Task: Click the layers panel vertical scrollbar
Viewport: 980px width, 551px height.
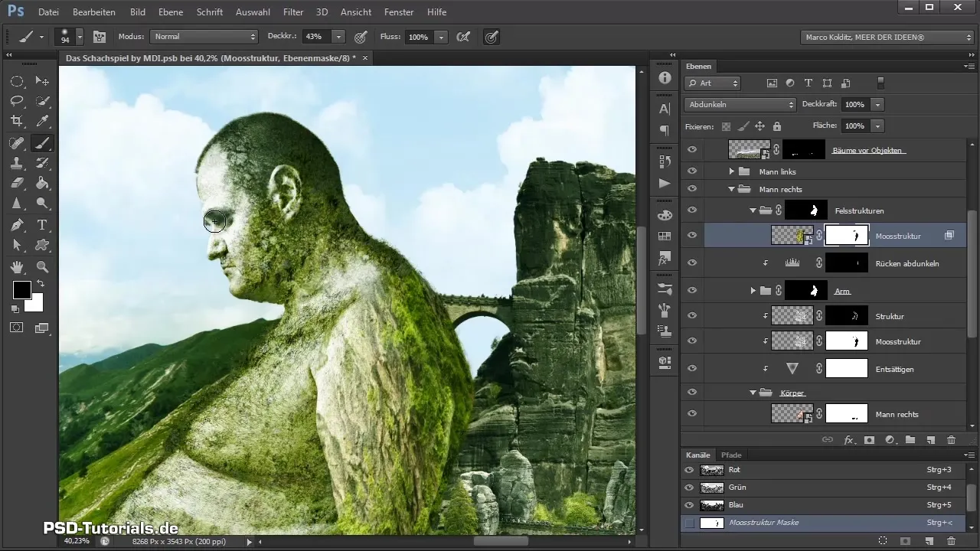Action: (x=972, y=273)
